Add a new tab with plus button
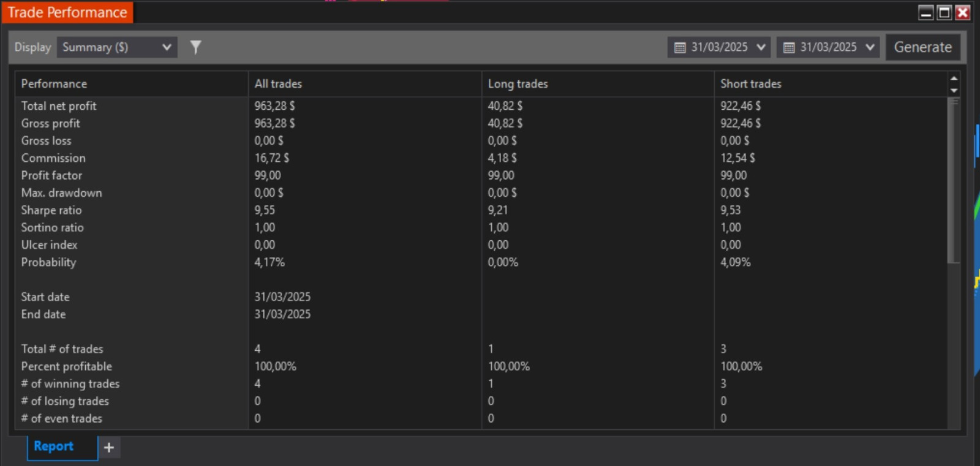This screenshot has width=980, height=466. (109, 448)
